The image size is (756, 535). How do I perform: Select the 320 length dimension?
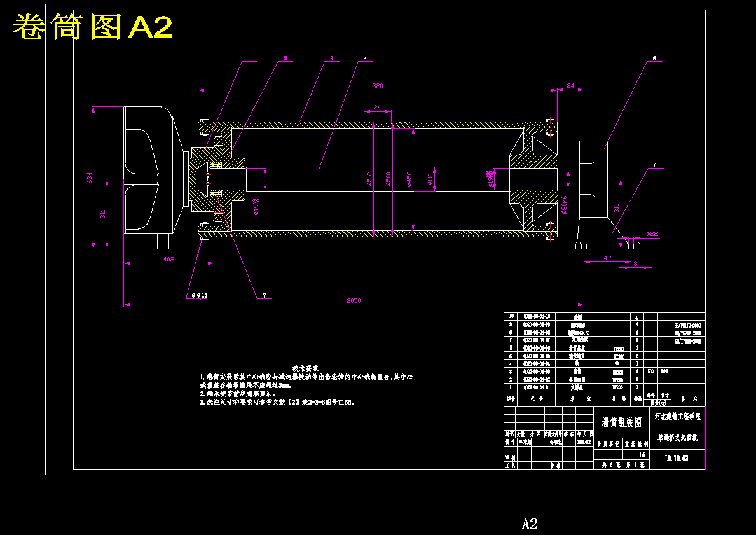click(378, 86)
